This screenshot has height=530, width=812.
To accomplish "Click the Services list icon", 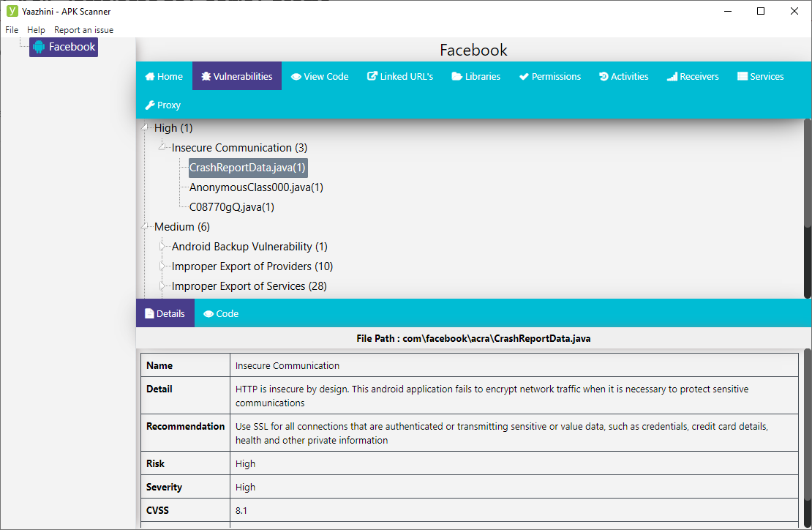I will click(x=743, y=77).
